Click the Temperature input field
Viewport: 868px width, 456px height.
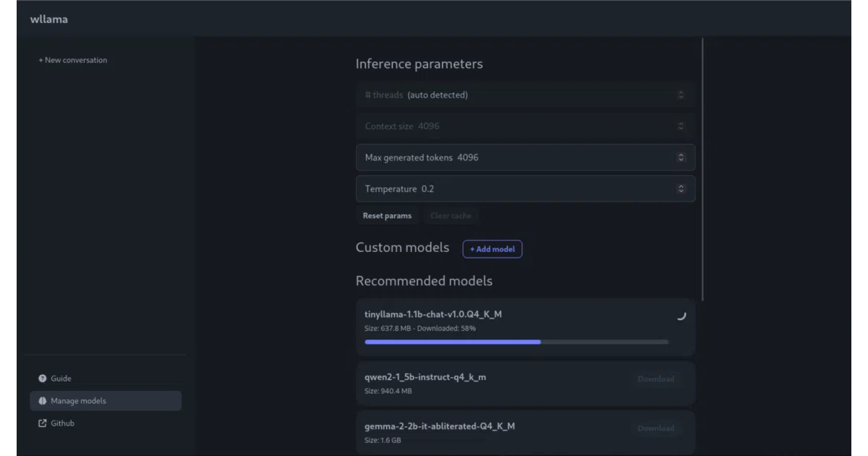click(525, 189)
